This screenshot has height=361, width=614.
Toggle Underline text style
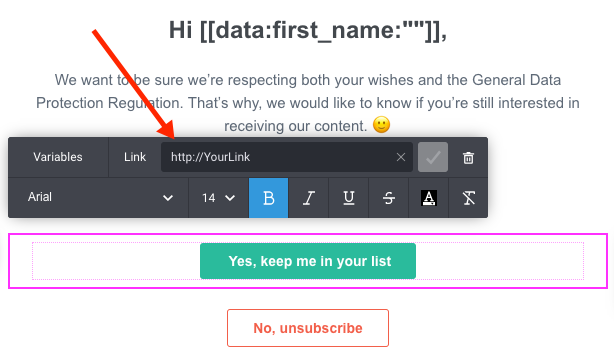349,198
